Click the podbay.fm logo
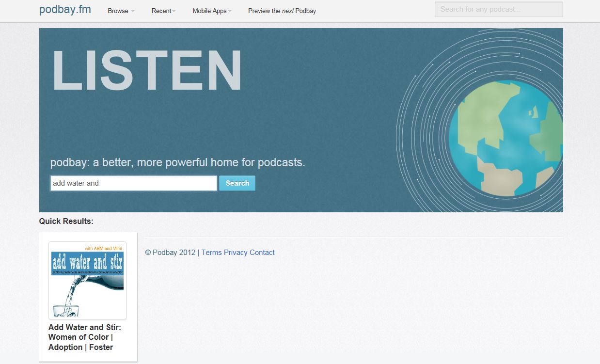This screenshot has width=600, height=364. click(65, 10)
